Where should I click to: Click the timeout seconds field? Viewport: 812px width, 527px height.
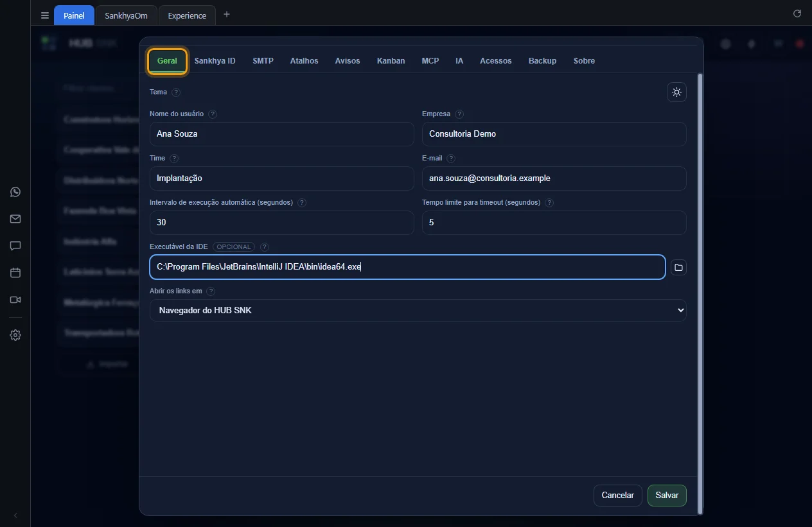click(x=554, y=223)
